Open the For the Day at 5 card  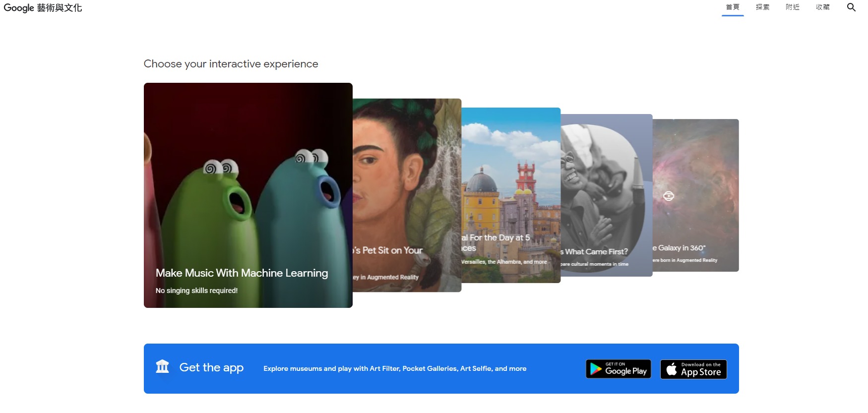click(511, 195)
